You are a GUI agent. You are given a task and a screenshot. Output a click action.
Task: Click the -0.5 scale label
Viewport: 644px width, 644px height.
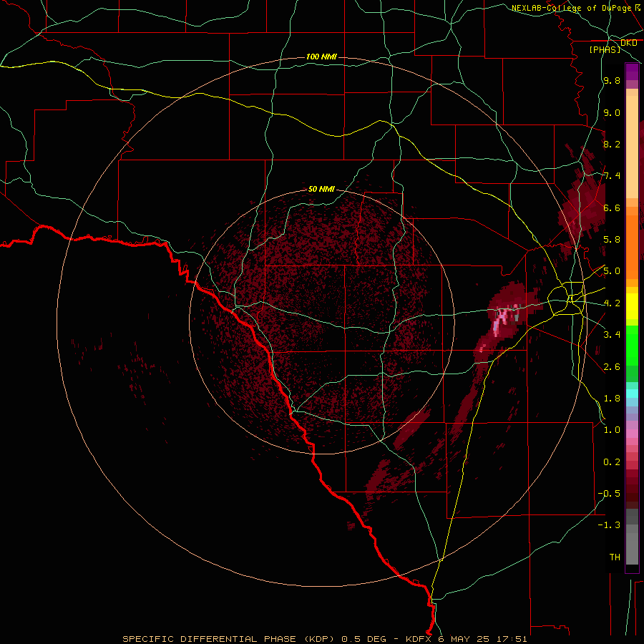[609, 493]
